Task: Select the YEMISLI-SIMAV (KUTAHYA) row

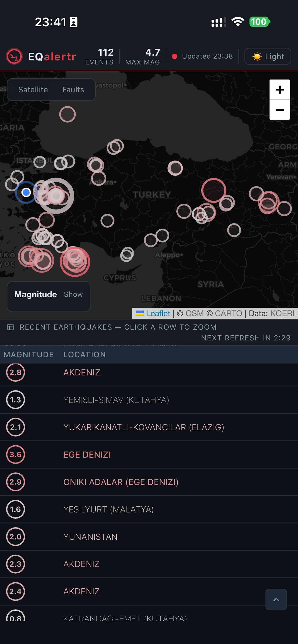Action: pyautogui.click(x=149, y=400)
